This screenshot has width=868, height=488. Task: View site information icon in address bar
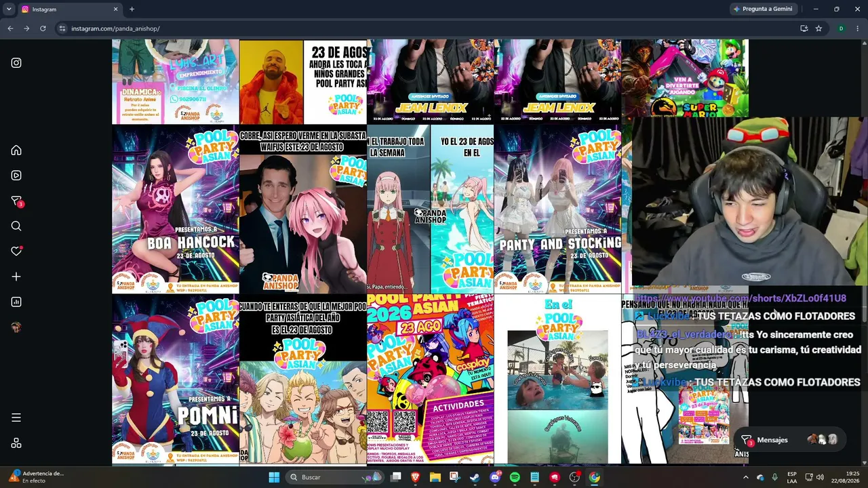pyautogui.click(x=62, y=28)
